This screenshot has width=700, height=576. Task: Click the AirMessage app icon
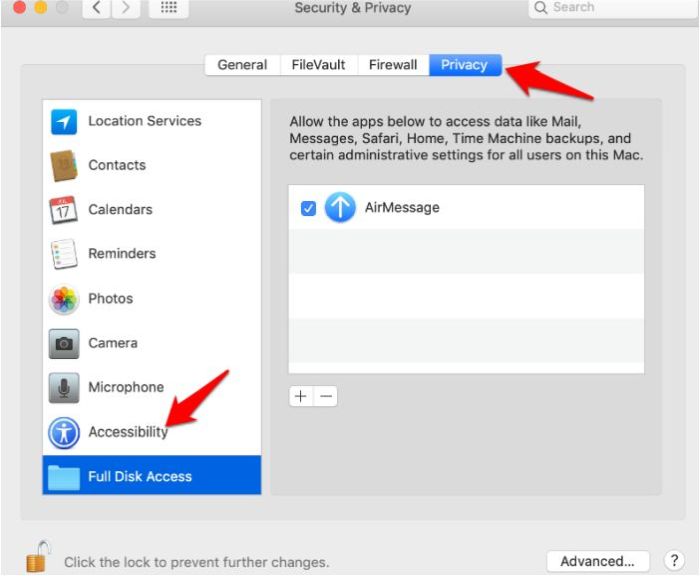(x=340, y=208)
